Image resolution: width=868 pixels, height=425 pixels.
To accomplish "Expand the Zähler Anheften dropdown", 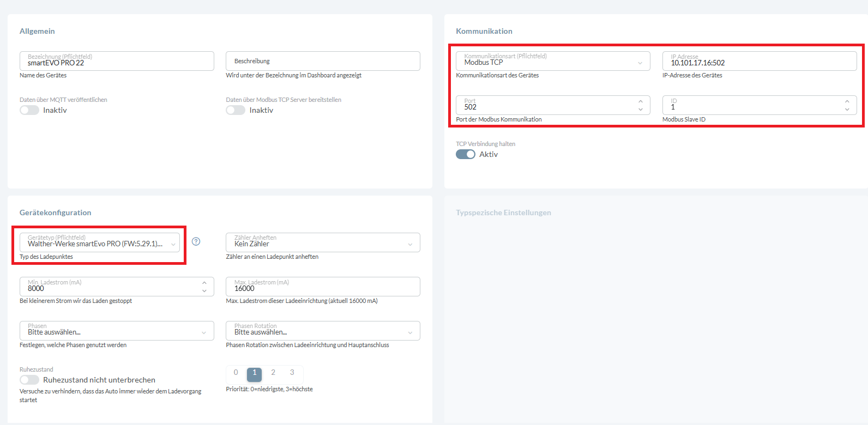I will click(323, 242).
